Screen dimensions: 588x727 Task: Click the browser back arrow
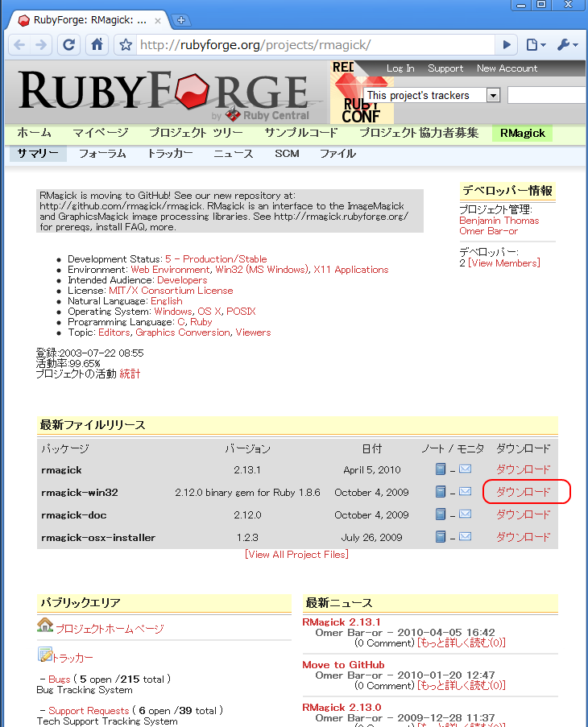(x=19, y=45)
